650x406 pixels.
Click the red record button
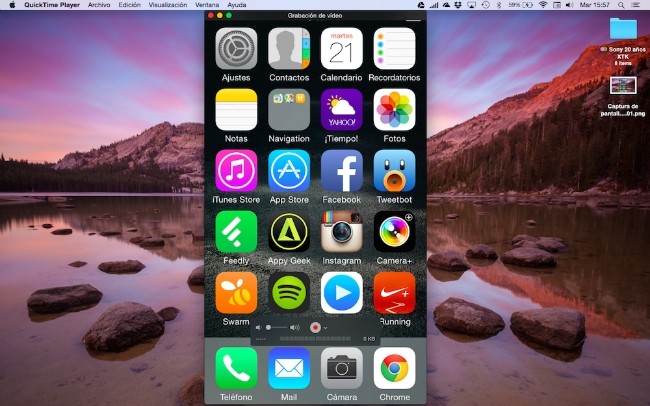(x=315, y=327)
